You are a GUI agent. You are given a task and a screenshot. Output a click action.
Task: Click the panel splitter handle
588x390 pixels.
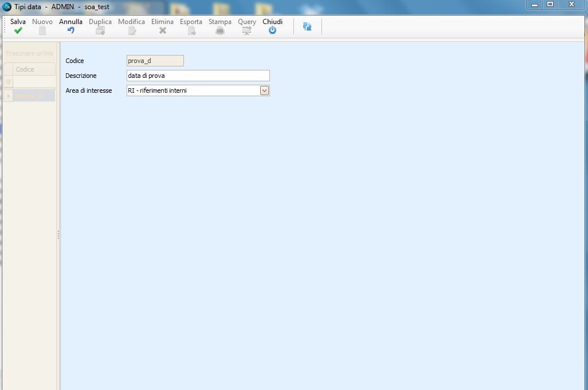58,235
